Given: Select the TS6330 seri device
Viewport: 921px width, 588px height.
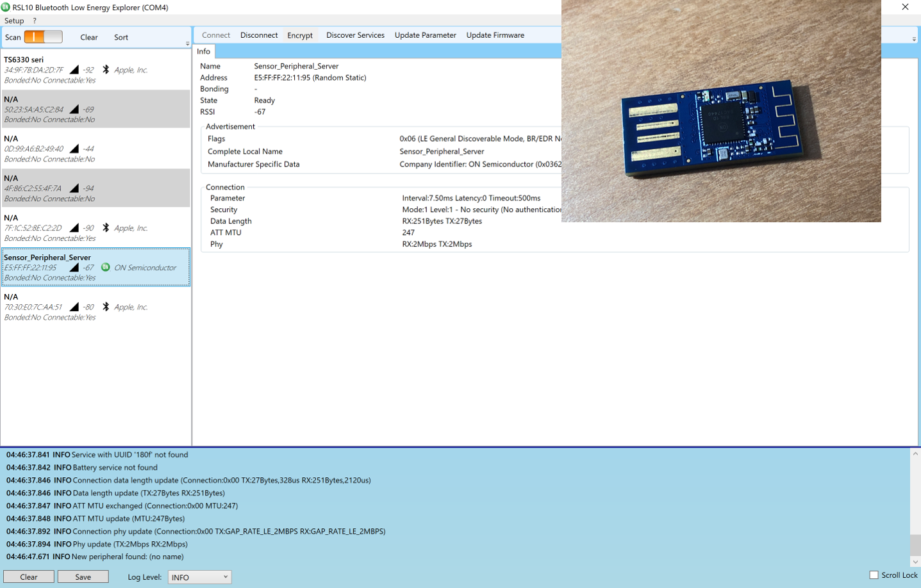Looking at the screenshot, I should click(95, 69).
